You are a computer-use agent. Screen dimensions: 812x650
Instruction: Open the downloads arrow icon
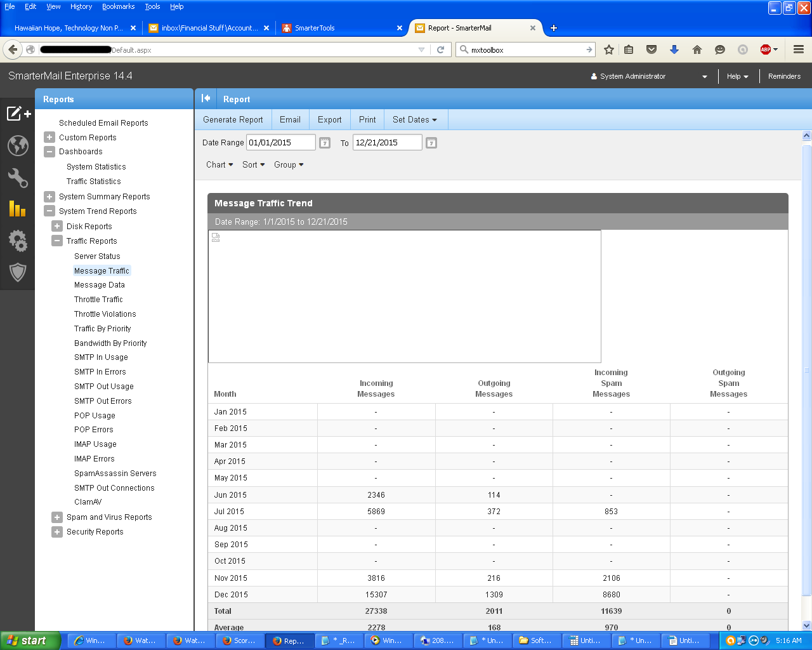[x=674, y=50]
